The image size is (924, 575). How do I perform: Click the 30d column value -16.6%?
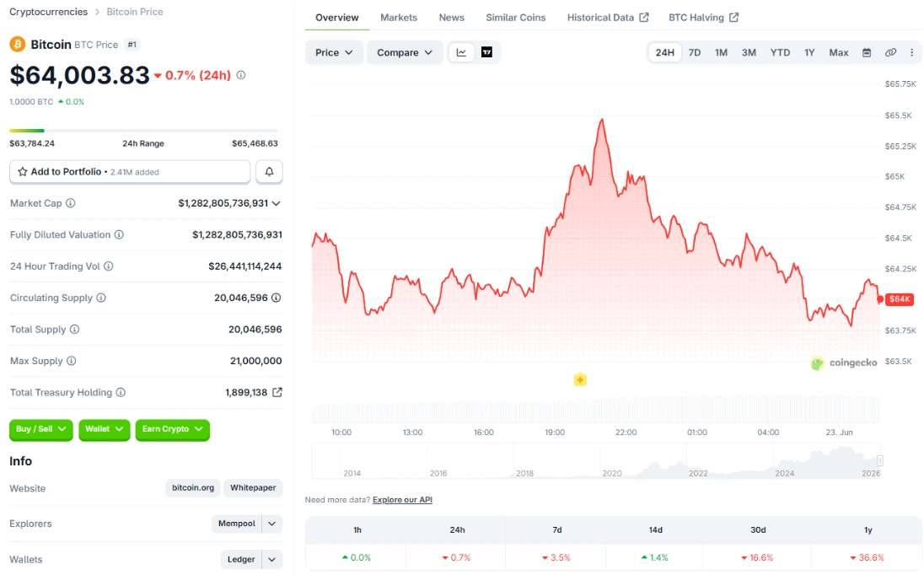(757, 557)
